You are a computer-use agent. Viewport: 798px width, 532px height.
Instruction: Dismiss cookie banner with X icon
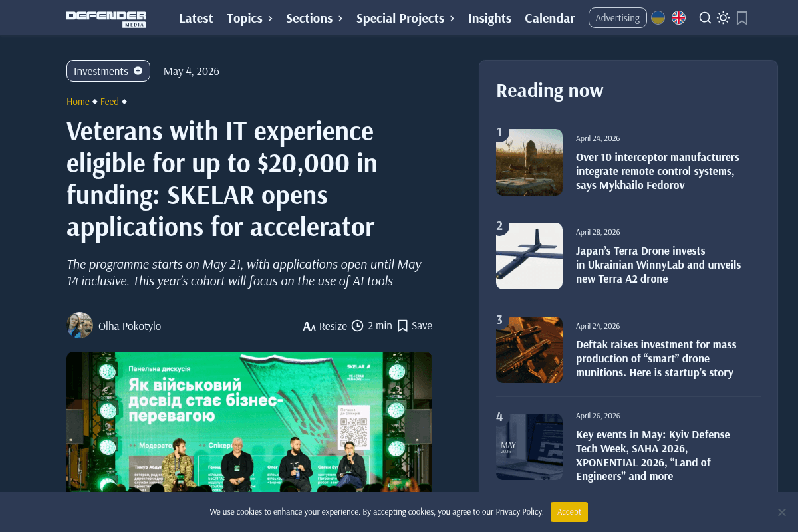click(x=782, y=512)
